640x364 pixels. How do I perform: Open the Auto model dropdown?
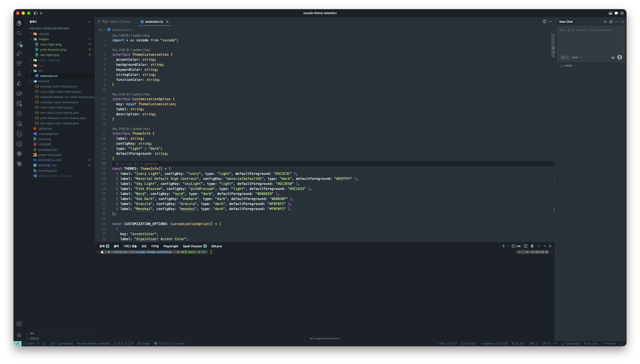tap(577, 57)
